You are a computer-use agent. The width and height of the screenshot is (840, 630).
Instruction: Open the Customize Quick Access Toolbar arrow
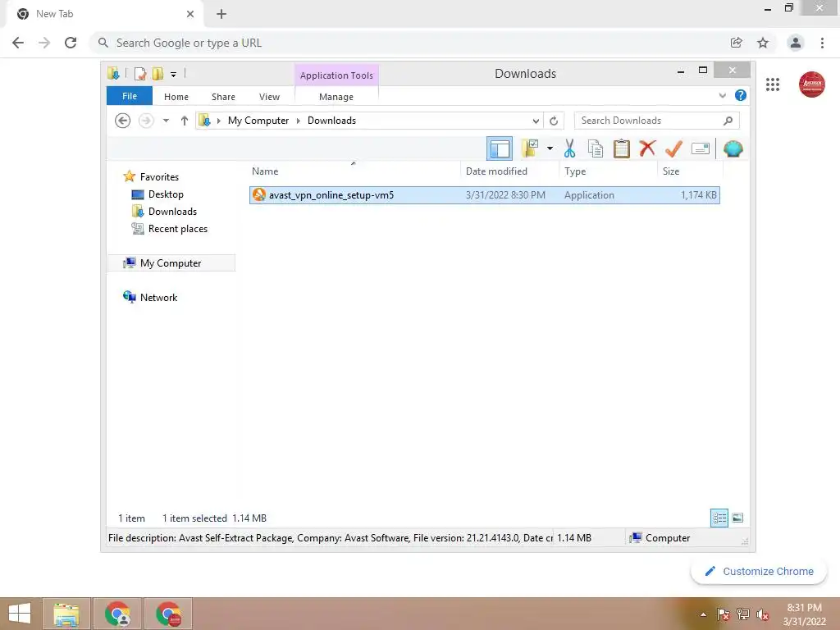pyautogui.click(x=173, y=75)
